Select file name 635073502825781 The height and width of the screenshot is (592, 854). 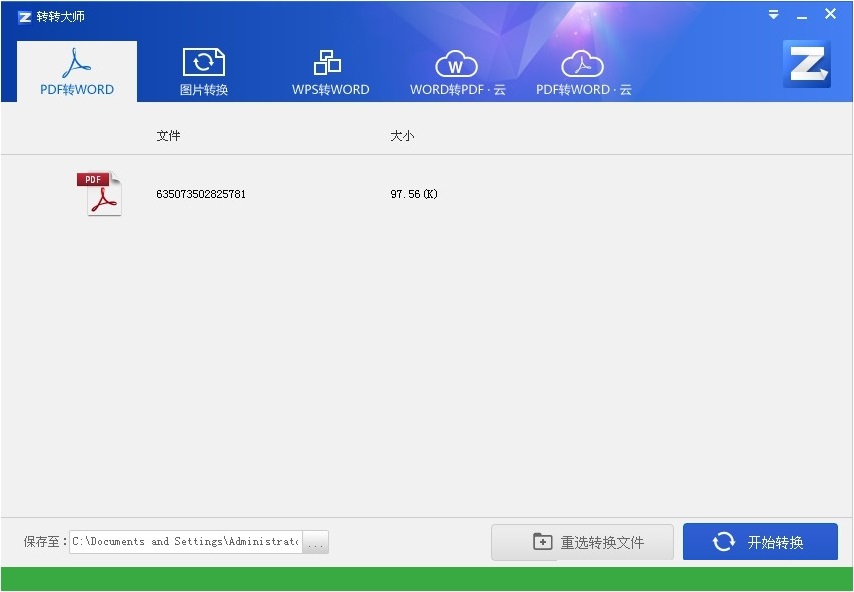(x=201, y=194)
